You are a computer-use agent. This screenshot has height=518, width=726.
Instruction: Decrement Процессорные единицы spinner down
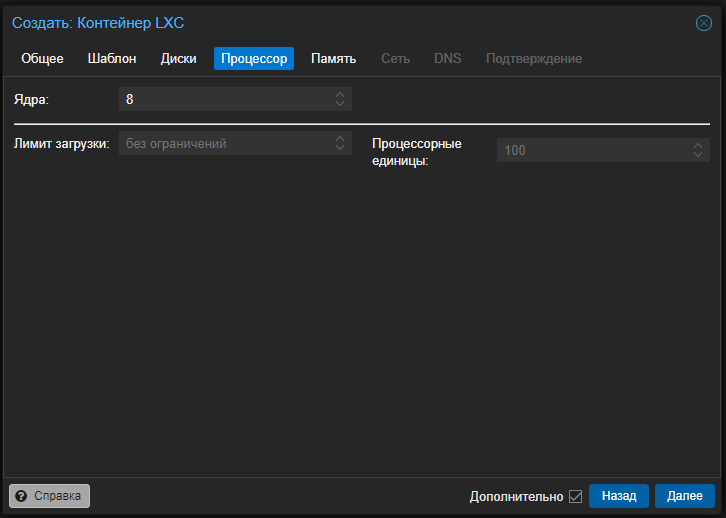click(x=698, y=155)
